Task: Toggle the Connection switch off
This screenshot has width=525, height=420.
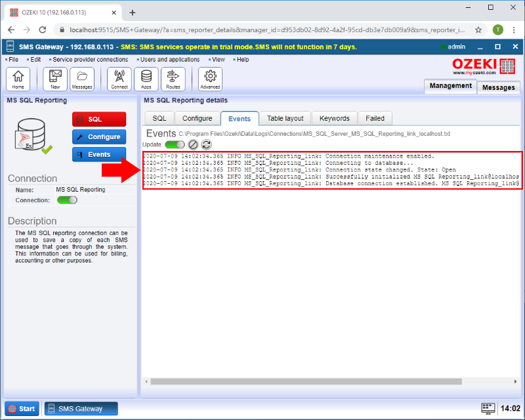Action: (x=67, y=200)
